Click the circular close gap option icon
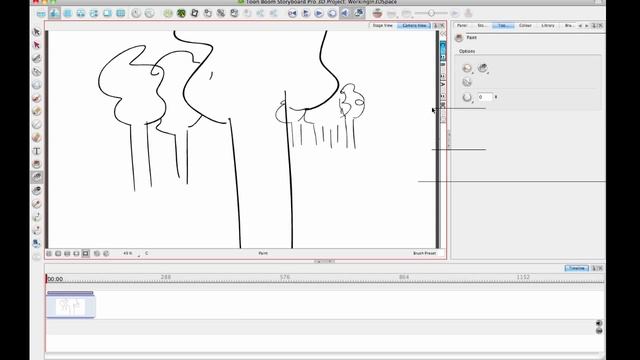Viewport: 640px width, 360px height. (467, 97)
